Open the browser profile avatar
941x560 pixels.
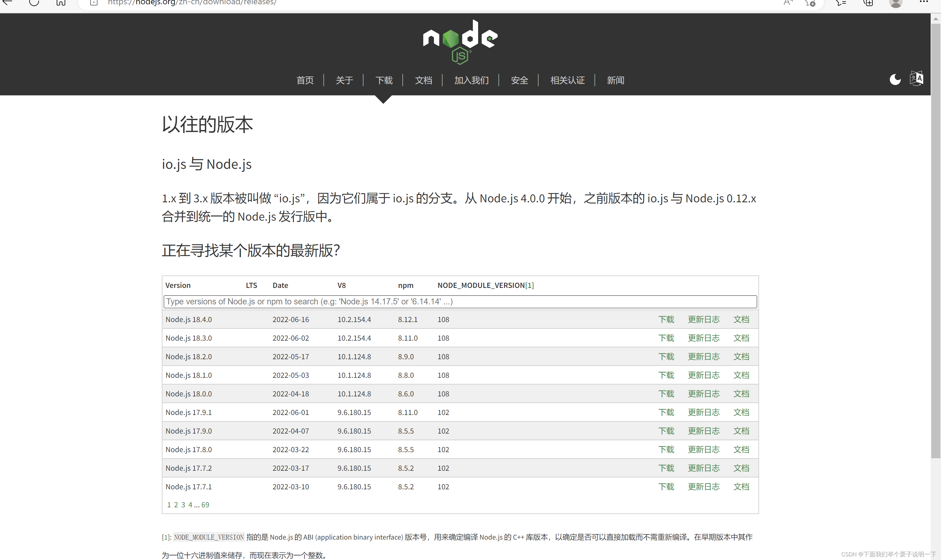tap(895, 3)
